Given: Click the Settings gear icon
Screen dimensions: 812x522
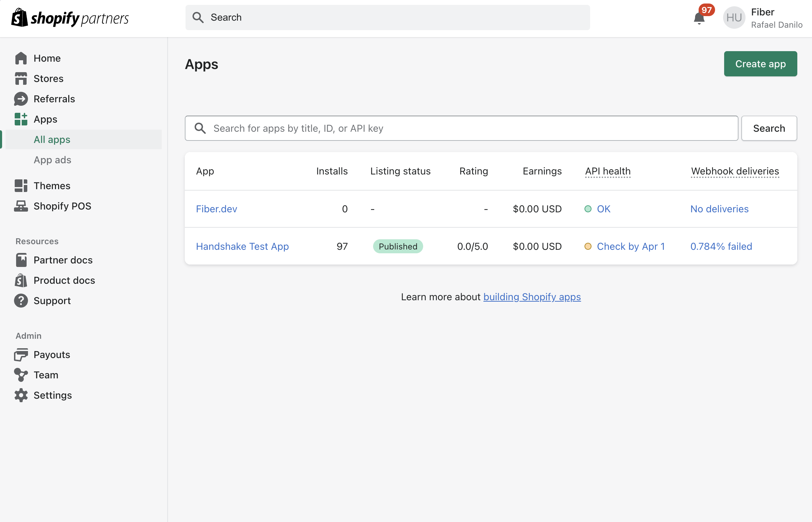Looking at the screenshot, I should [x=21, y=395].
